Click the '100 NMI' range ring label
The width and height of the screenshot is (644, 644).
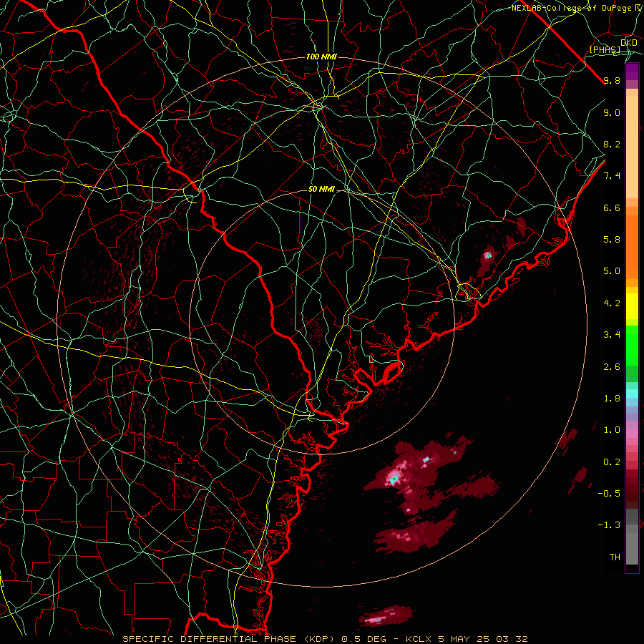click(321, 57)
